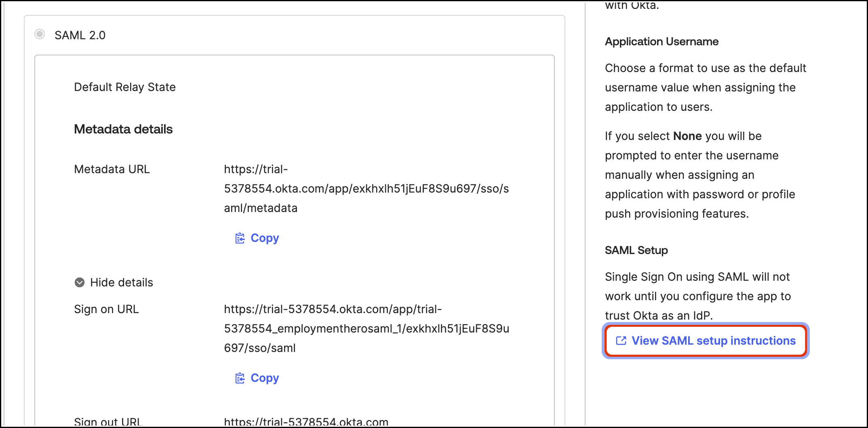This screenshot has width=868, height=428.
Task: Click the Metadata URL value text
Action: coord(366,189)
